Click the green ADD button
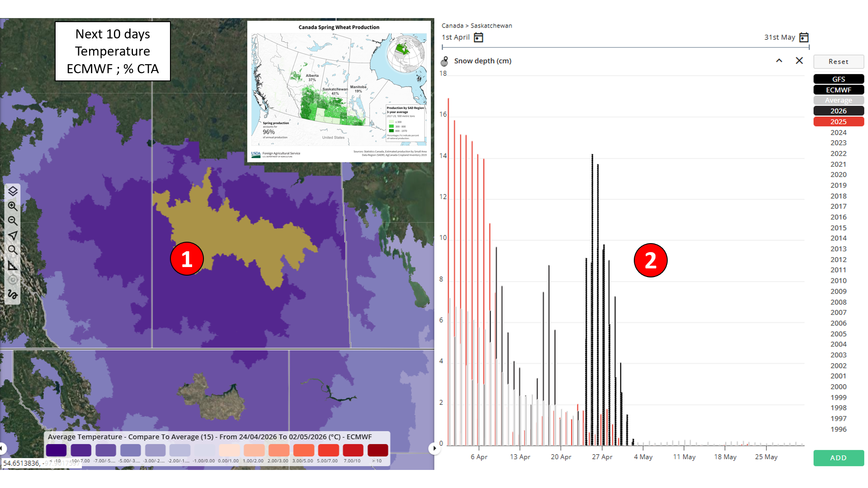 [x=838, y=458]
